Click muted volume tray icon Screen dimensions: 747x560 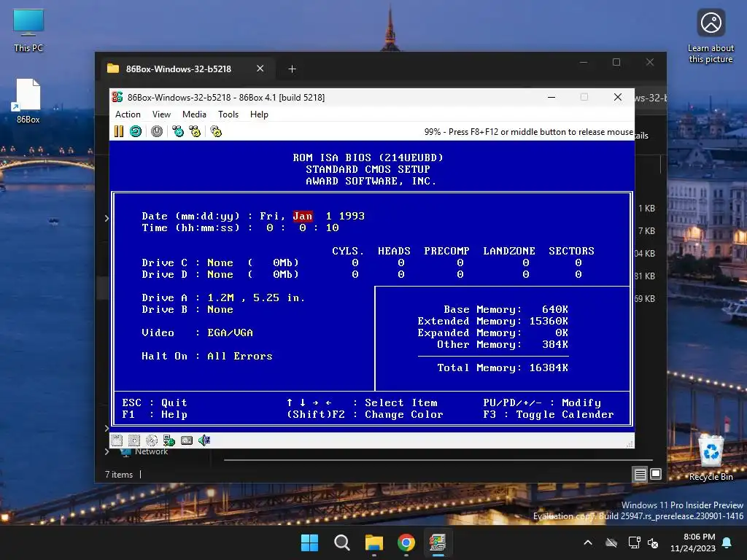(653, 542)
